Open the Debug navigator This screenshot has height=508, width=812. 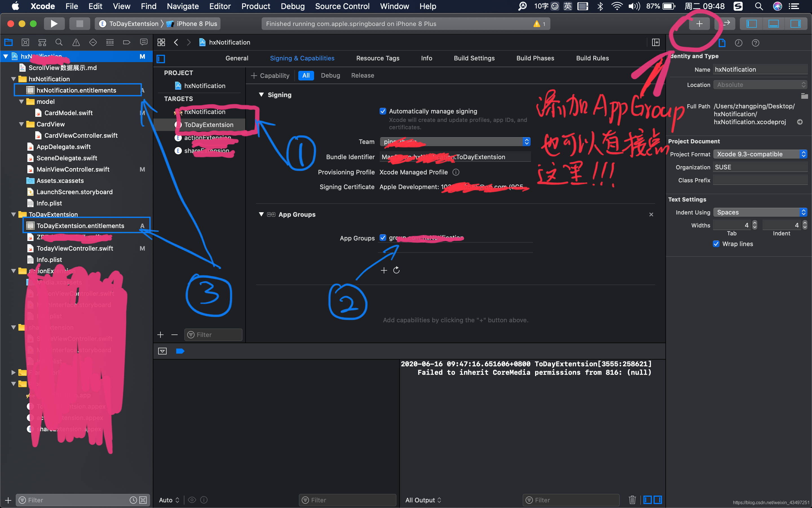(110, 42)
